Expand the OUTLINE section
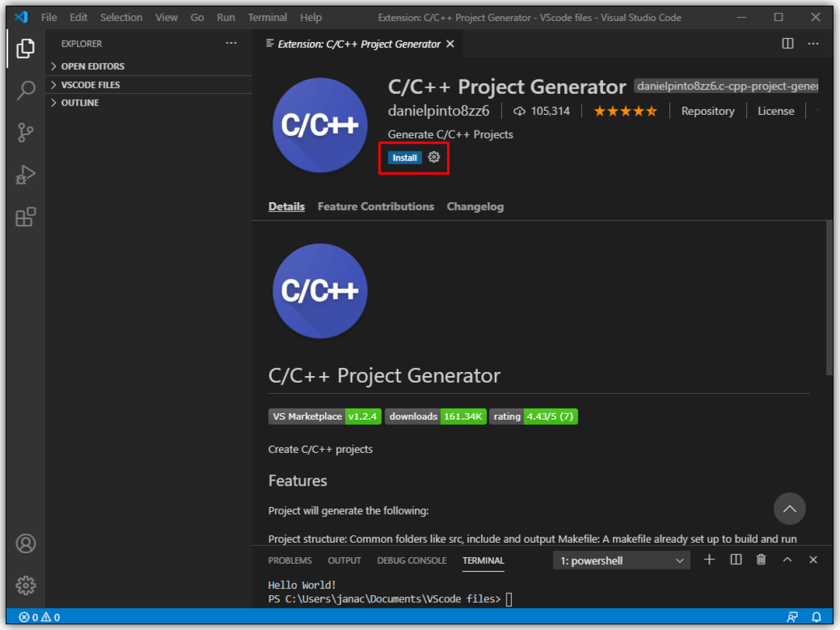Image resolution: width=840 pixels, height=630 pixels. (x=79, y=102)
